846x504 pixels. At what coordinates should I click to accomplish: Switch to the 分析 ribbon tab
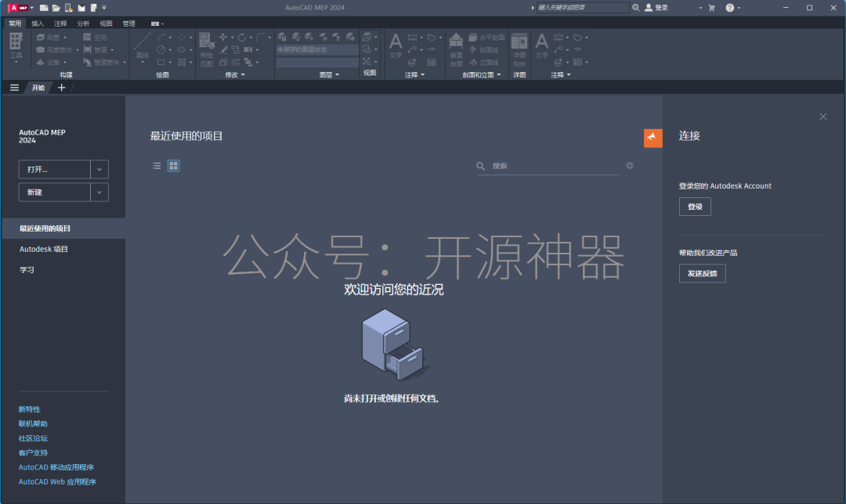point(83,23)
